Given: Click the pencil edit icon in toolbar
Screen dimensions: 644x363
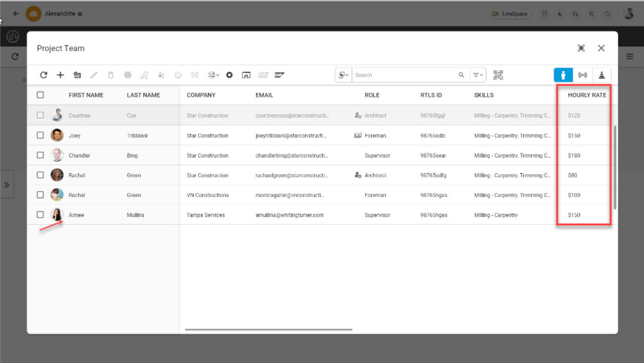Looking at the screenshot, I should [94, 75].
